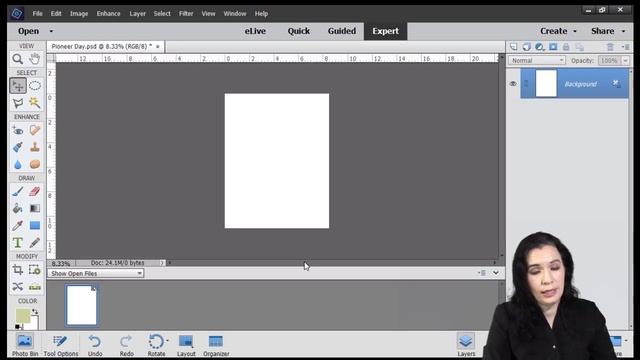This screenshot has width=640, height=360.
Task: Lock all pixels of the layer
Action: pos(566,47)
